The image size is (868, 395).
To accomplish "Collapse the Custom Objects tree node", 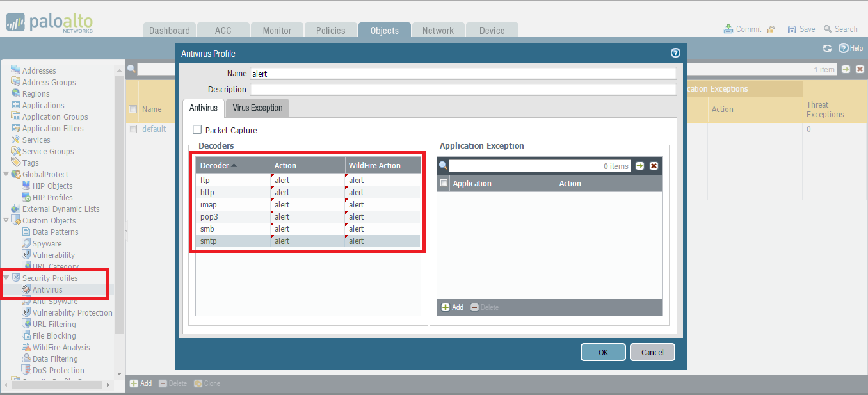I will 6,220.
